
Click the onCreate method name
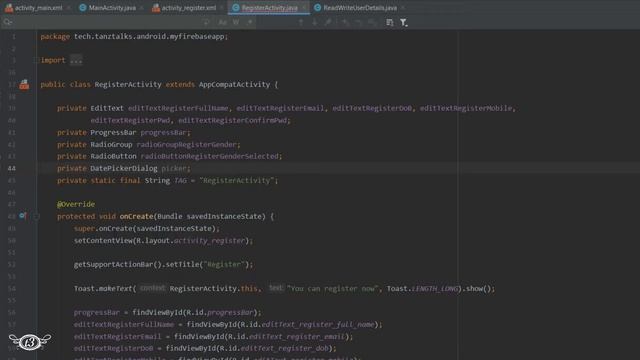point(136,216)
